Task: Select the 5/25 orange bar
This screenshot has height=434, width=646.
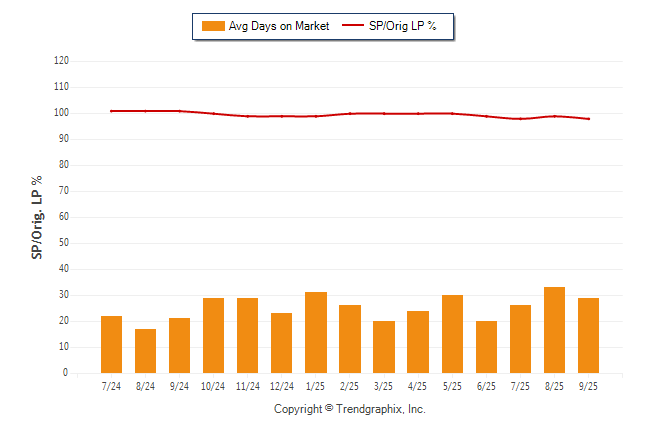Action: [452, 334]
